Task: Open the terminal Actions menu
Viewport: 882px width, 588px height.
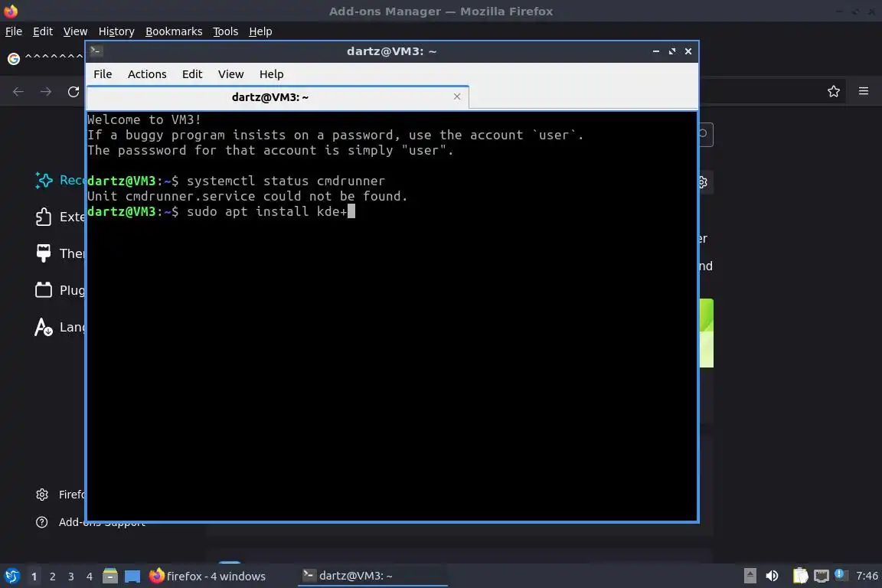Action: click(x=147, y=74)
